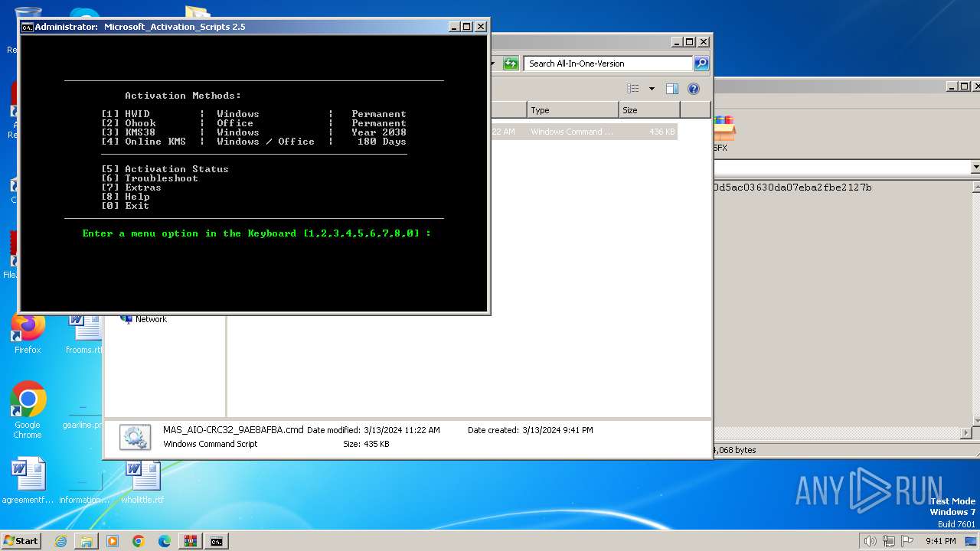
Task: Click the change view icon in Explorer toolbar
Action: pyautogui.click(x=633, y=89)
